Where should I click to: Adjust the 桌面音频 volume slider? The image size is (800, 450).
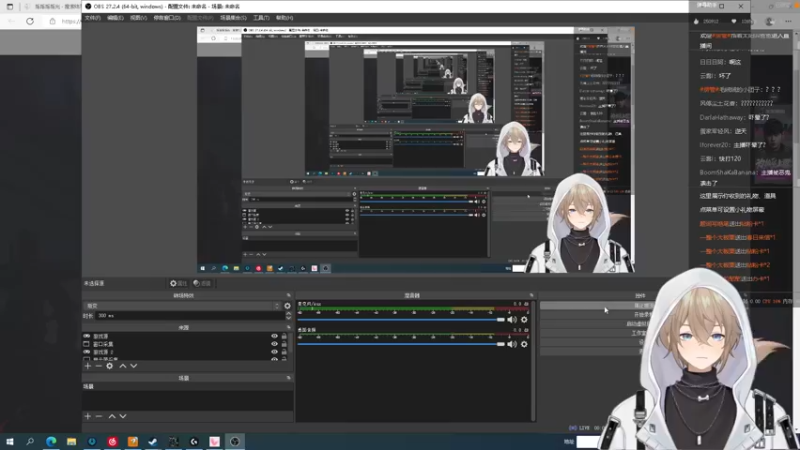click(401, 344)
